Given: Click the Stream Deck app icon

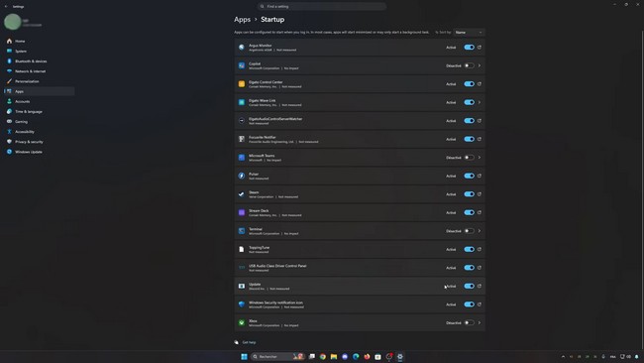Looking at the screenshot, I should (242, 212).
